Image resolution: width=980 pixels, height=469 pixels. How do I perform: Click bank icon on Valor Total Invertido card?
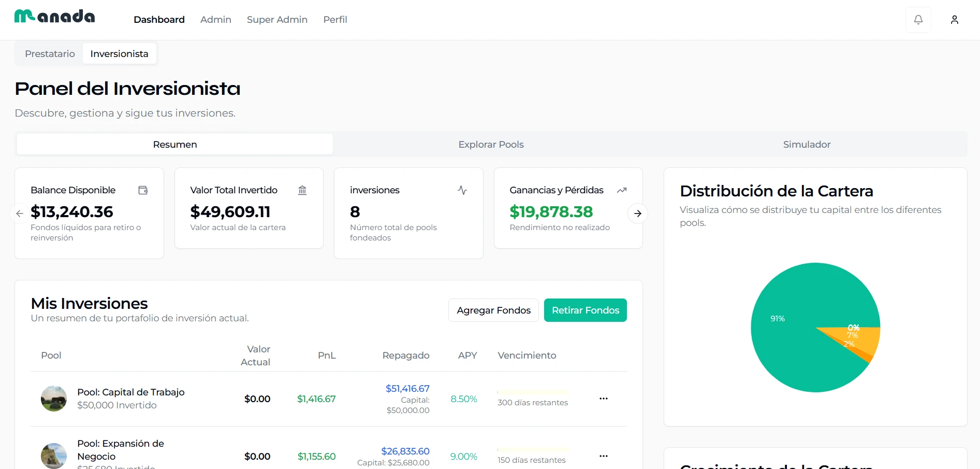(x=302, y=190)
